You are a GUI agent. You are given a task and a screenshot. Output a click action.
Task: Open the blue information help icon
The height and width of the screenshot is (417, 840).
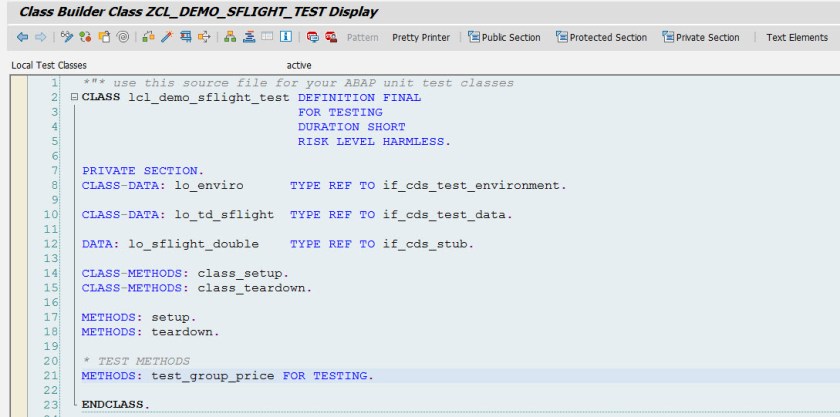click(x=286, y=37)
